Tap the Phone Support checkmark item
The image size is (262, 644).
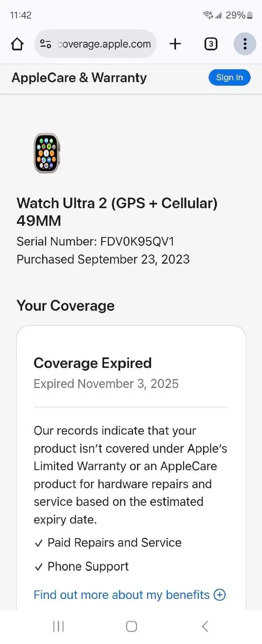[88, 567]
